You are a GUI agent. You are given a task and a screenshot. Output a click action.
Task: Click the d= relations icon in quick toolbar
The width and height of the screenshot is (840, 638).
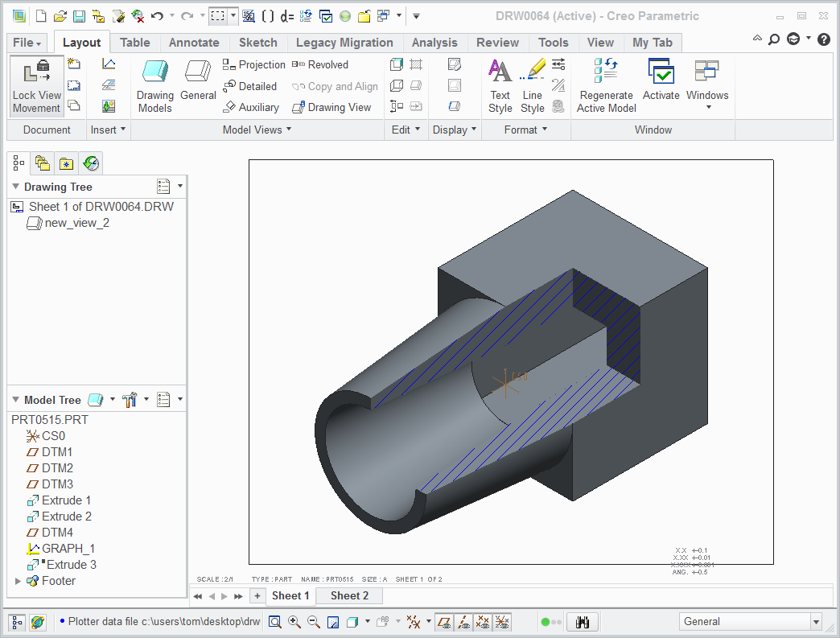pyautogui.click(x=287, y=16)
